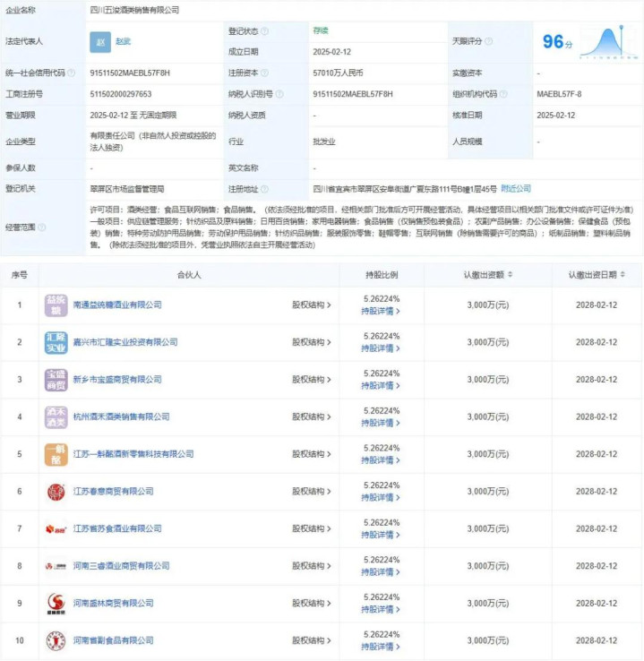
Task: Expand 股权结构 for 新乡市宝盛商贸
Action: coord(312,380)
